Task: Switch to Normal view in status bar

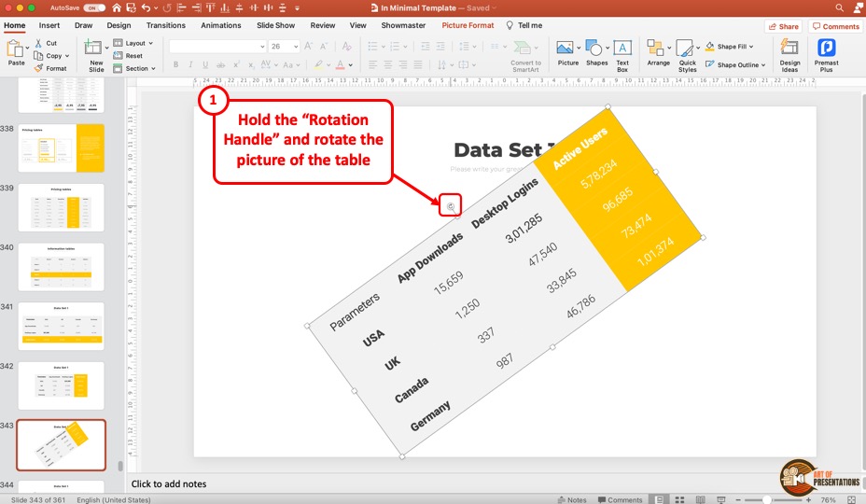Action: pyautogui.click(x=658, y=499)
